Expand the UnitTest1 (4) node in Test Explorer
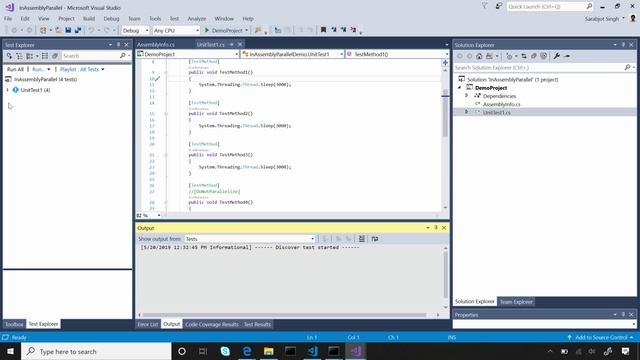Image resolution: width=640 pixels, height=360 pixels. (x=7, y=90)
